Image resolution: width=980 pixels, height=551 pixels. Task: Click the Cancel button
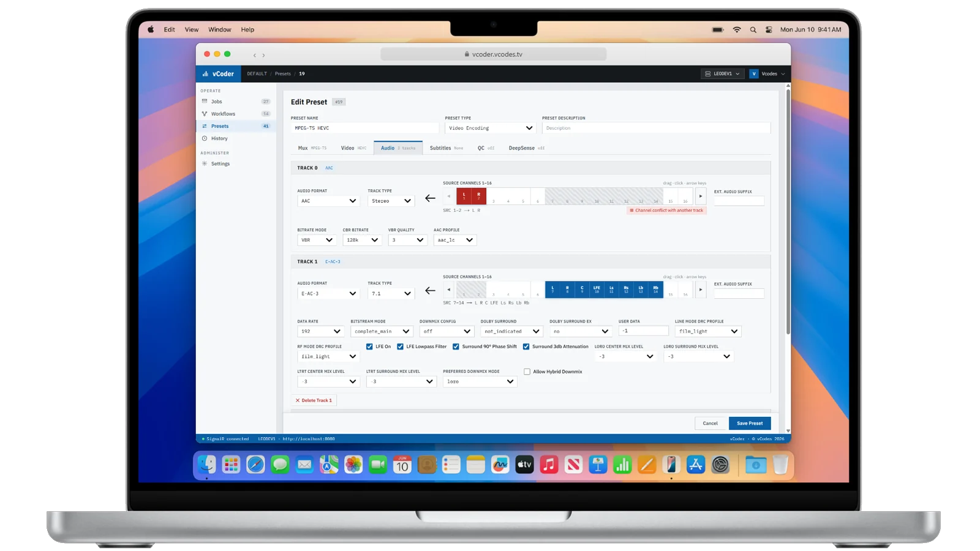(710, 423)
